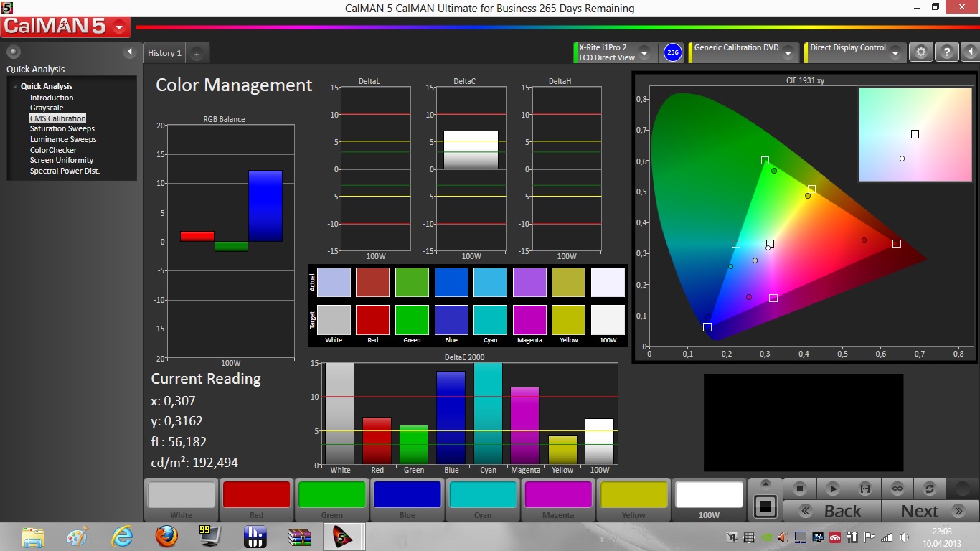Screen dimensions: 980x551
Task: Switch to the History 1 tab
Action: [x=164, y=53]
